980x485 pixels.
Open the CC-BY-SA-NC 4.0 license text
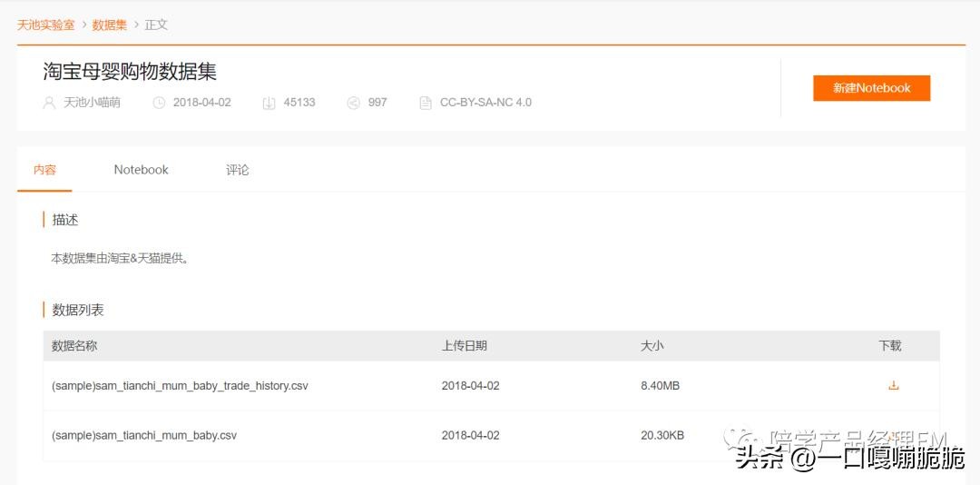485,103
